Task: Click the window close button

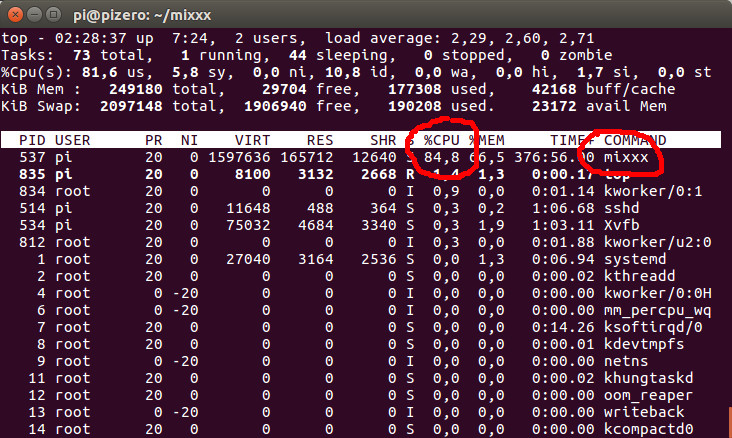Action: (15, 15)
